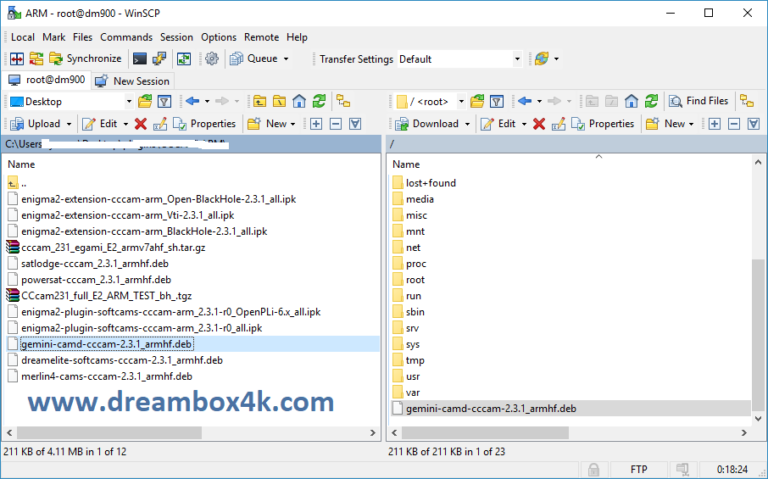Viewport: 768px width, 479px height.
Task: Select the root@dm900 session tab
Action: coord(47,80)
